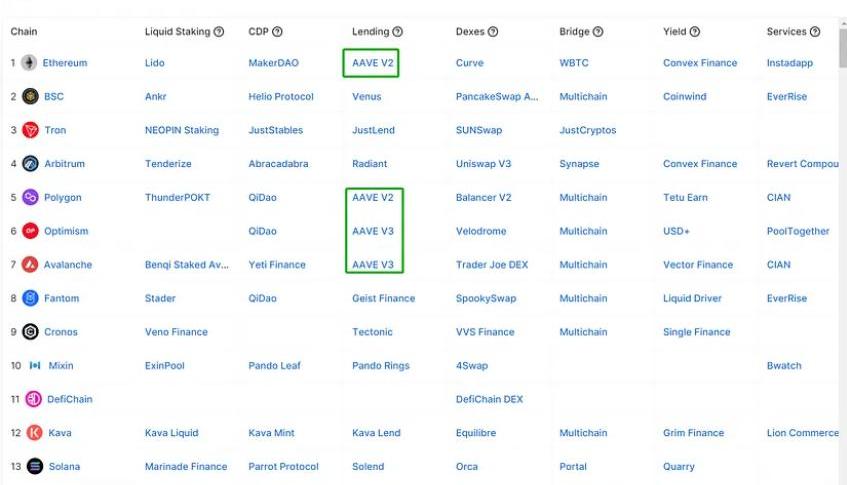
Task: Click the Avalanche chain logo icon
Action: [30, 265]
